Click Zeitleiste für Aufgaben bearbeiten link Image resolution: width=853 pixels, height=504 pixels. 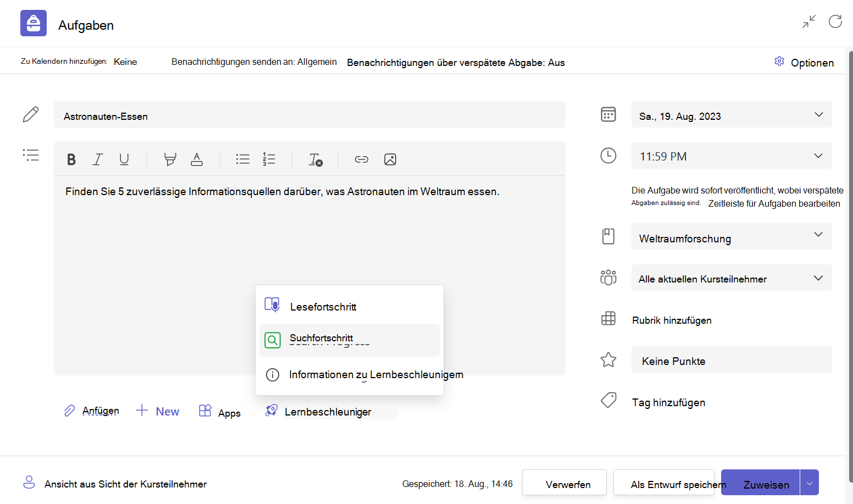coord(774,203)
